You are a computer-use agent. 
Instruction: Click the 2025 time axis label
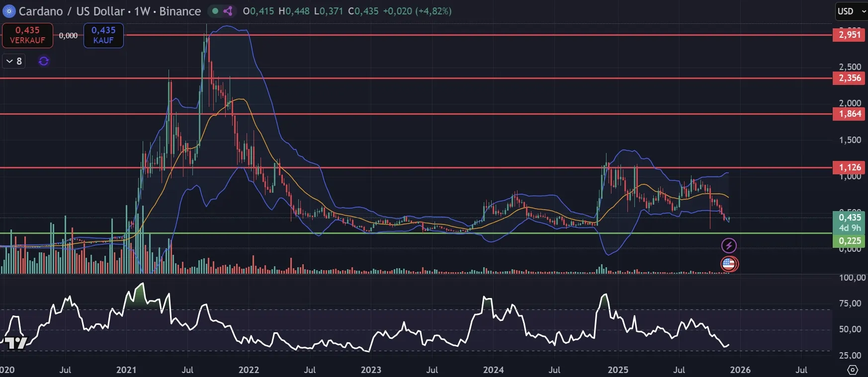[x=618, y=370]
